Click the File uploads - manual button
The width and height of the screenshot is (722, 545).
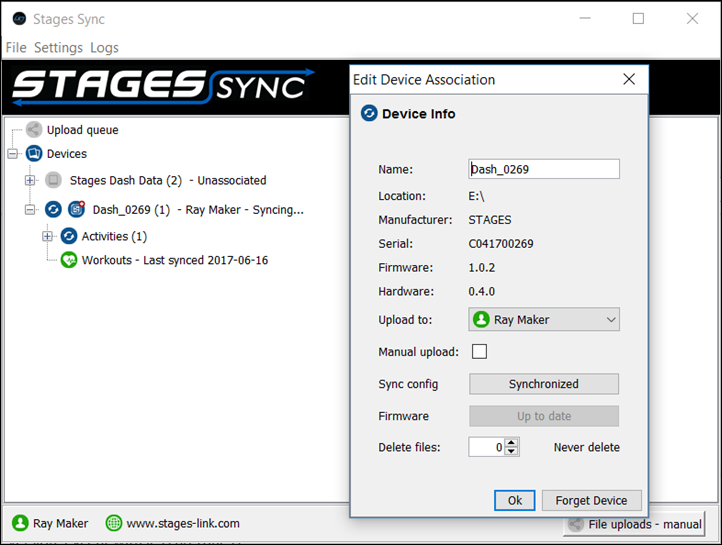tap(638, 523)
